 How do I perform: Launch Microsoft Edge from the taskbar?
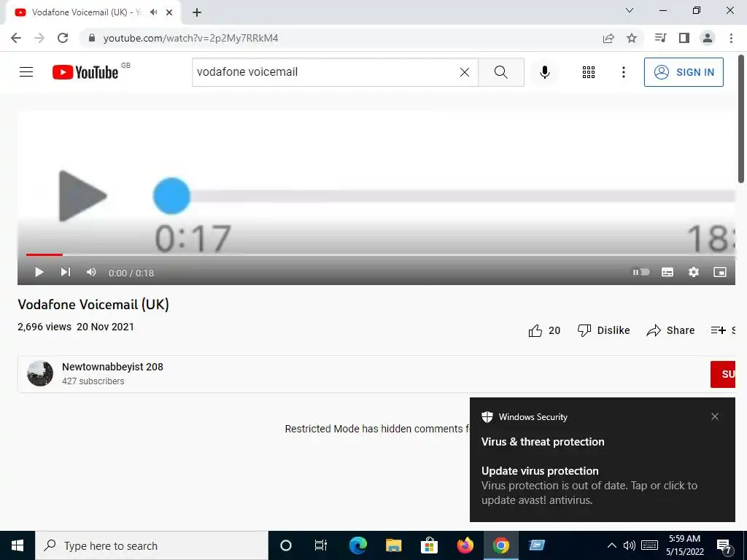point(357,545)
